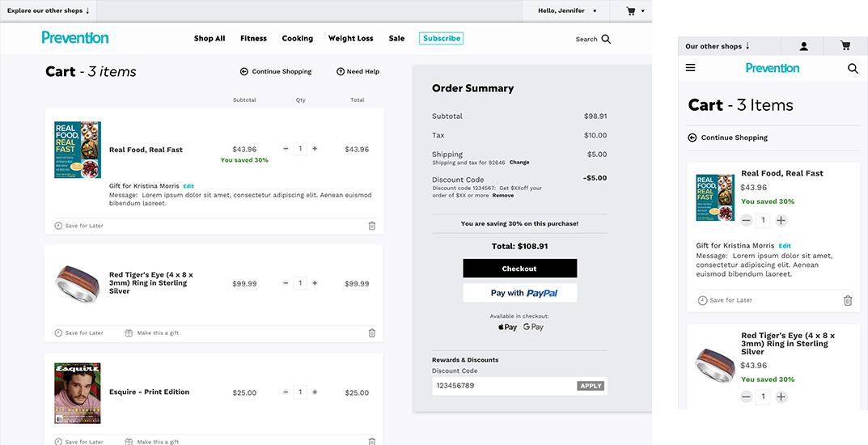Open the mobile cart icon
868x445 pixels.
click(845, 46)
